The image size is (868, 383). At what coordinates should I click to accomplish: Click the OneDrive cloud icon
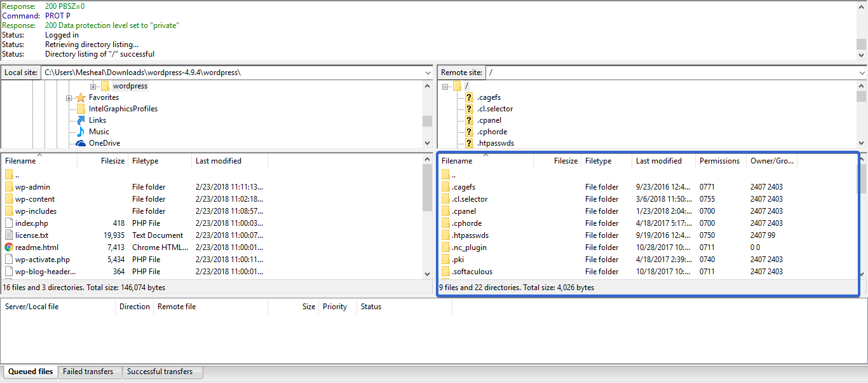tap(81, 143)
